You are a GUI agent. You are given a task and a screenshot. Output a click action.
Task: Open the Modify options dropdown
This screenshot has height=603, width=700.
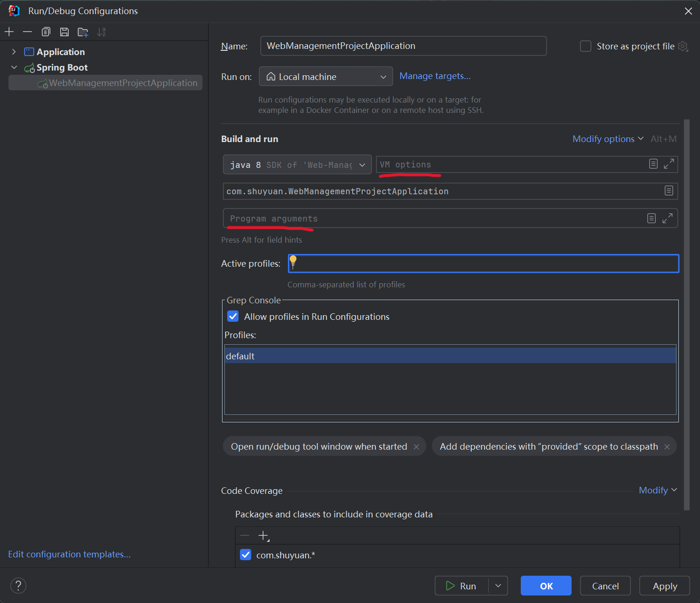[x=608, y=139]
